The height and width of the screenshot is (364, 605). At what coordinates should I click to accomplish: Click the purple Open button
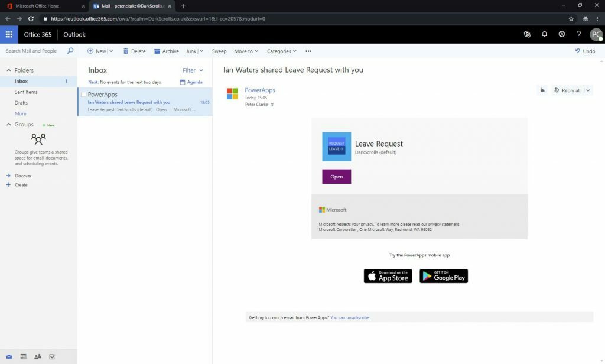coord(336,177)
